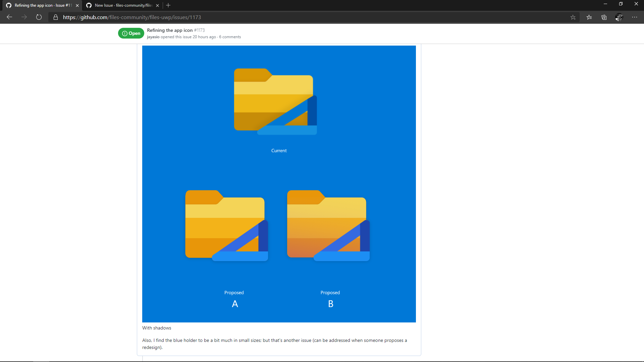Click the green Open issue status badge
Image resolution: width=644 pixels, height=362 pixels.
(x=131, y=33)
